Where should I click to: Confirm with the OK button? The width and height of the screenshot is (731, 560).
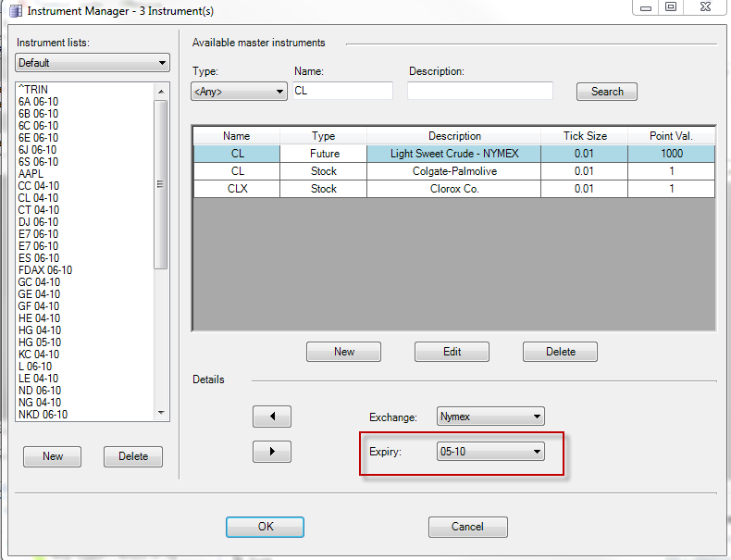265,527
